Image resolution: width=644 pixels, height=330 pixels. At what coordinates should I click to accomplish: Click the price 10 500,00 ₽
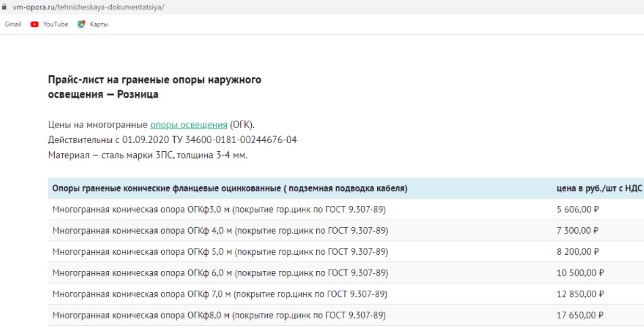580,273
